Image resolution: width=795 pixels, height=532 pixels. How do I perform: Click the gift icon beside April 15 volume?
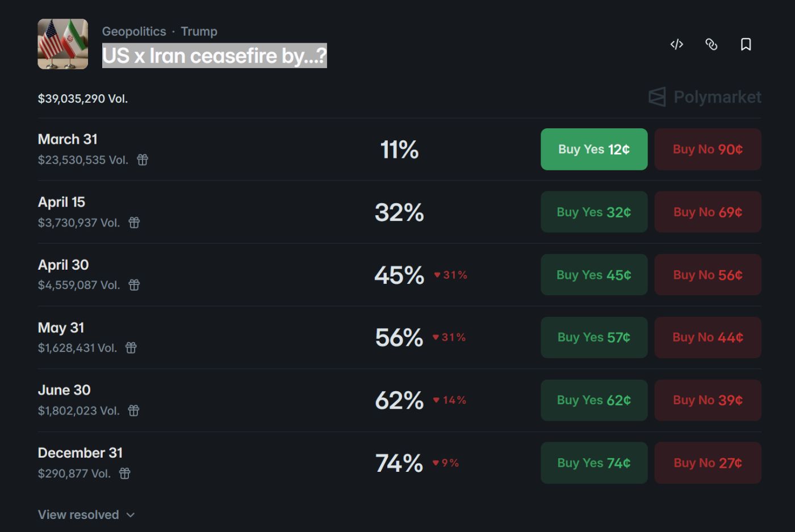[x=134, y=223]
